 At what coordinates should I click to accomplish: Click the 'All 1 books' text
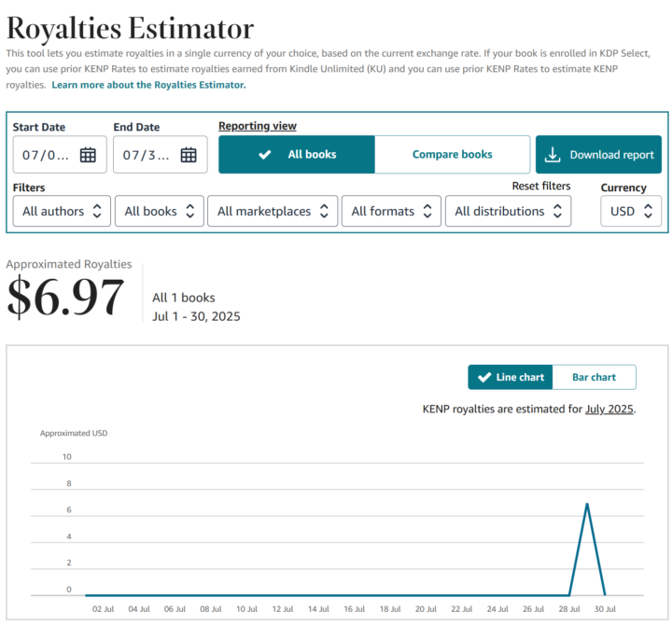click(184, 298)
